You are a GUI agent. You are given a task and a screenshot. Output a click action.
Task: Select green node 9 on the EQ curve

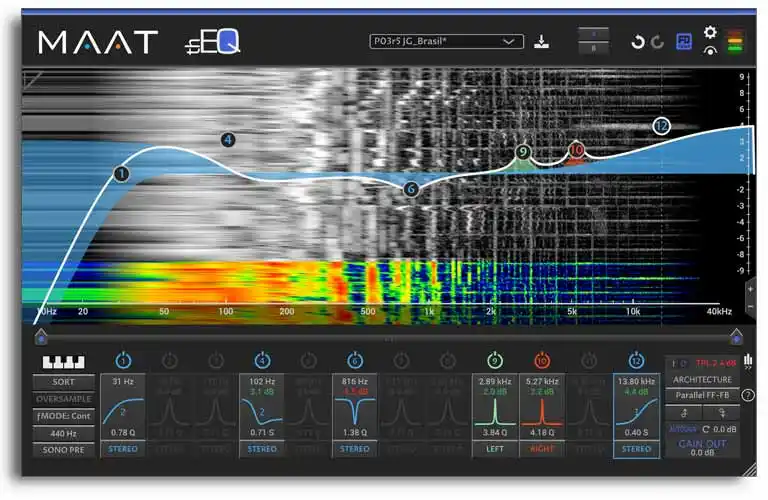coord(523,152)
